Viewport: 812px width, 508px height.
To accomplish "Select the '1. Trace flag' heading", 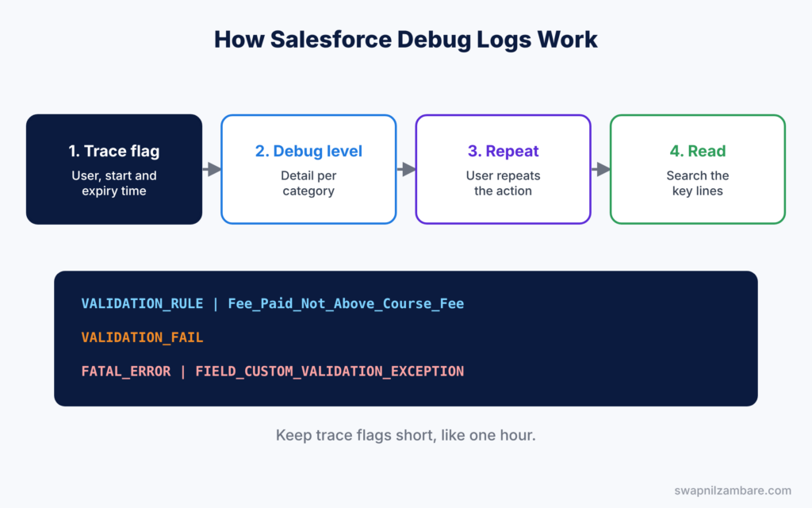I will tap(114, 151).
